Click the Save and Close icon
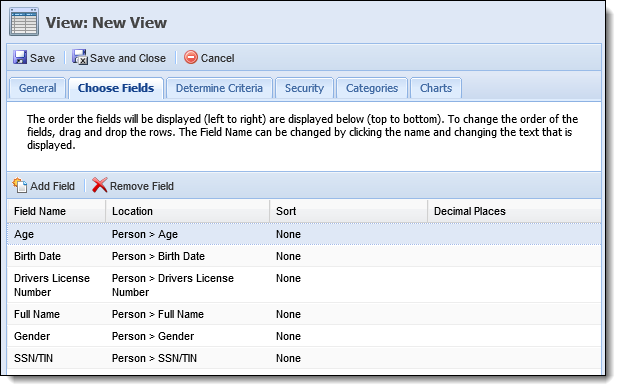Image resolution: width=621 pixels, height=391 pixels. point(80,57)
